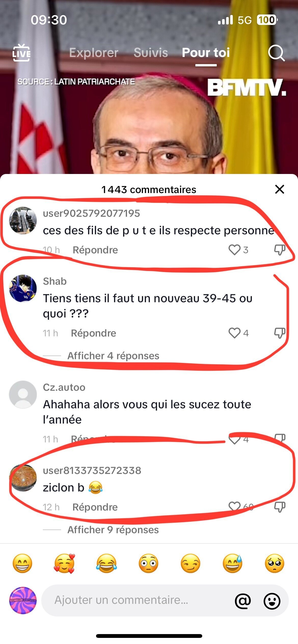The image size is (298, 644).
Task: Tap Répondre under user9025792077195's comment
Action: [95, 250]
